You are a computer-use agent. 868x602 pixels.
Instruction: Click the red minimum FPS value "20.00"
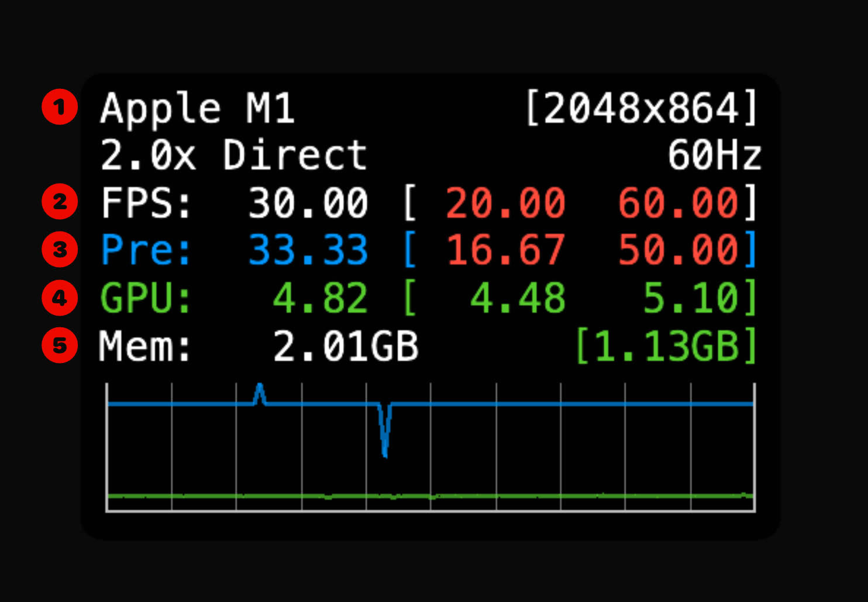505,203
